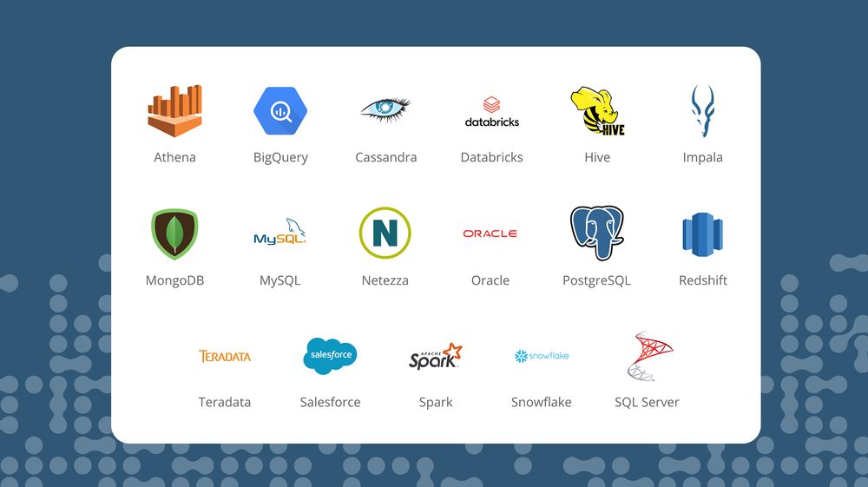Choose the Apache Spark star logo
Image resolution: width=868 pixels, height=487 pixels.
pyautogui.click(x=436, y=356)
